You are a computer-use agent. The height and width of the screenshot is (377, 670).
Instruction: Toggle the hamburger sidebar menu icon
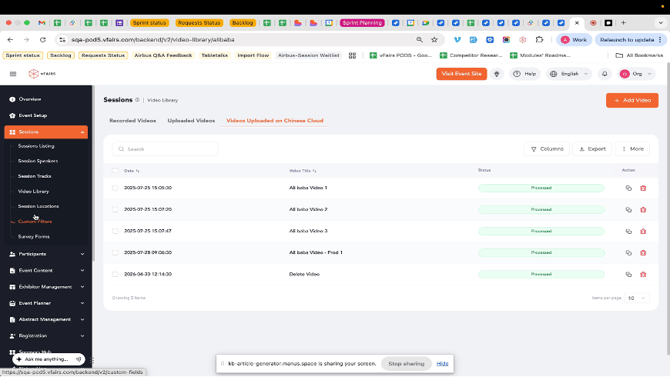[x=13, y=74]
